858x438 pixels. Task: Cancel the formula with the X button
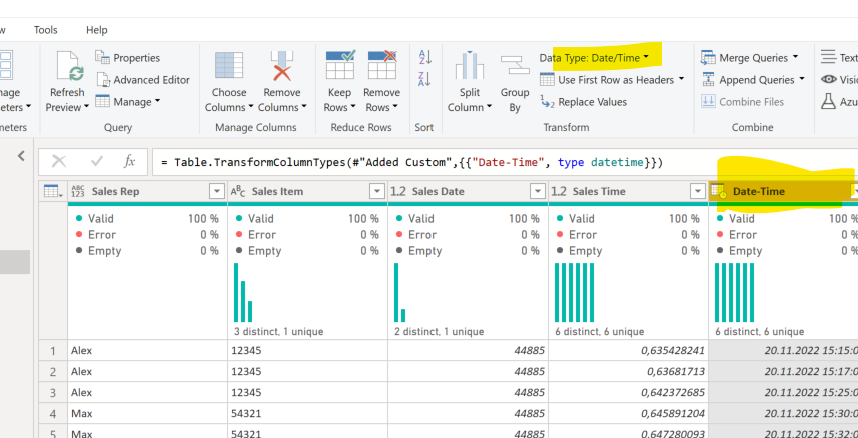59,161
